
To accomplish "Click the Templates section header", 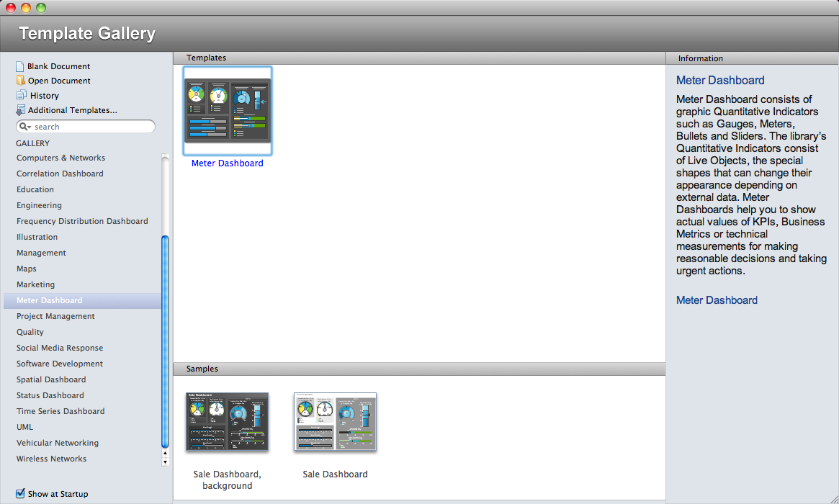I will tap(419, 58).
